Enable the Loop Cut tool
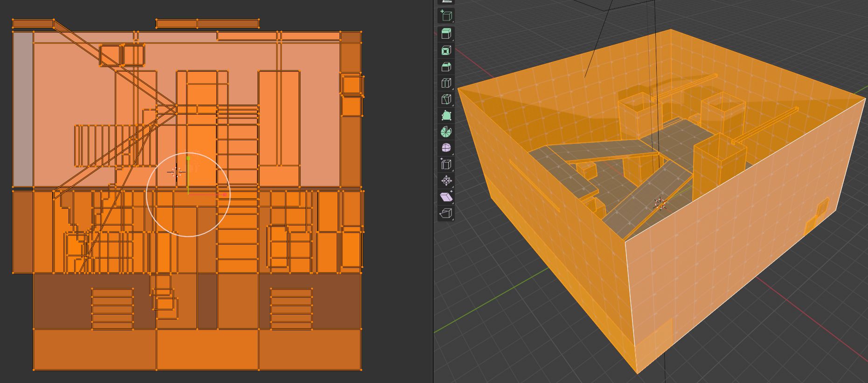 point(446,83)
